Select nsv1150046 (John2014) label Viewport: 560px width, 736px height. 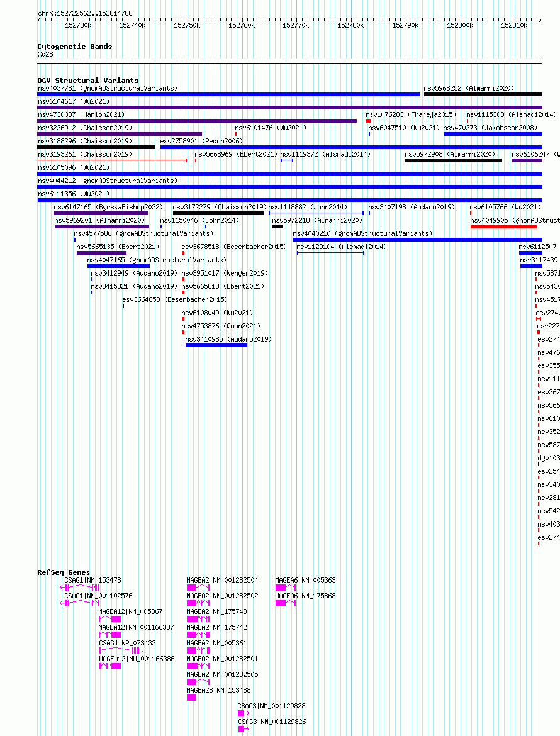point(199,220)
